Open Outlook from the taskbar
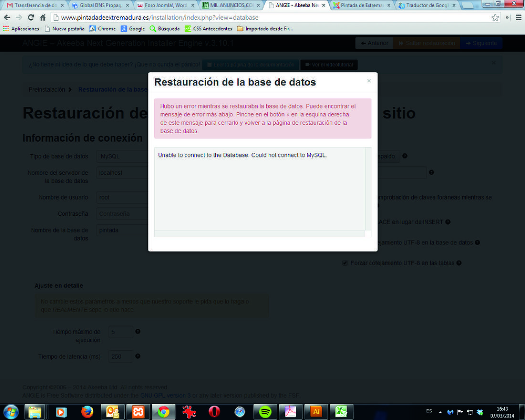Screen dimensions: 525x420 pos(113,412)
